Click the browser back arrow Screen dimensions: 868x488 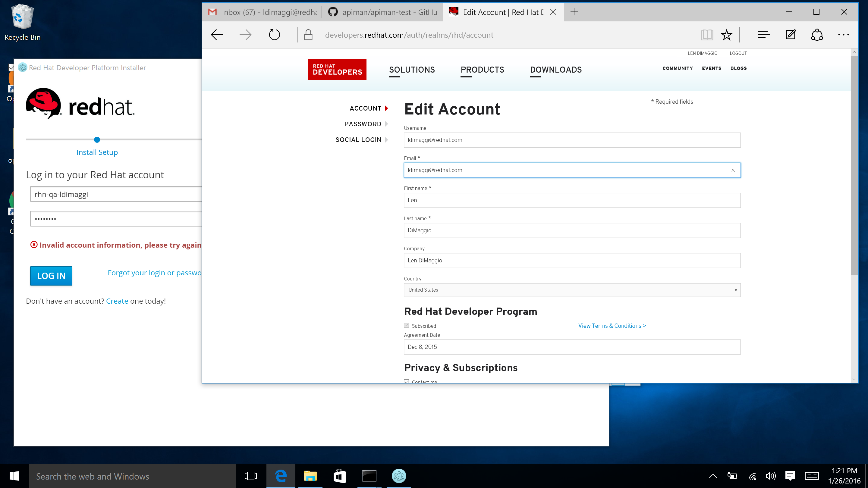click(x=217, y=35)
